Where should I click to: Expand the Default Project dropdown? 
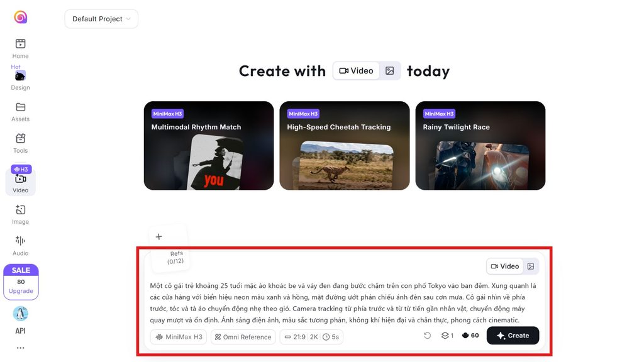(101, 19)
